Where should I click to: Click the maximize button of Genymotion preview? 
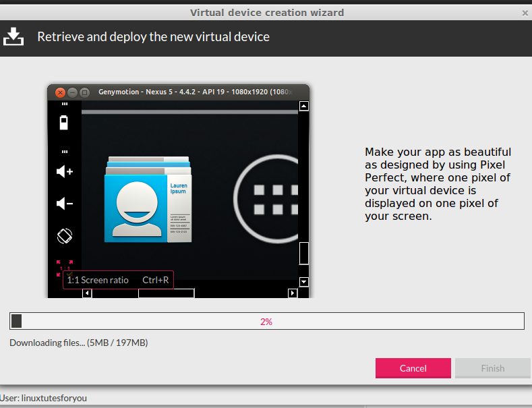click(x=84, y=92)
